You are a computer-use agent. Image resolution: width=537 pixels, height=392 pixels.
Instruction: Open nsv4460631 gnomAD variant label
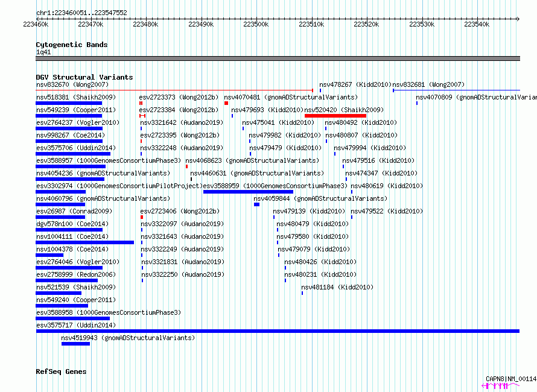coord(257,173)
